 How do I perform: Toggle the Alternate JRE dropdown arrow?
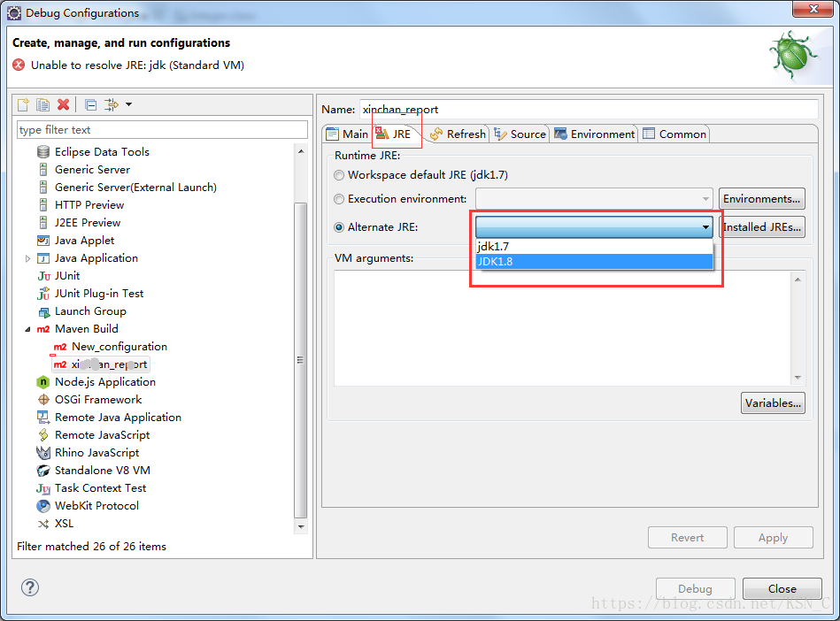click(x=705, y=227)
